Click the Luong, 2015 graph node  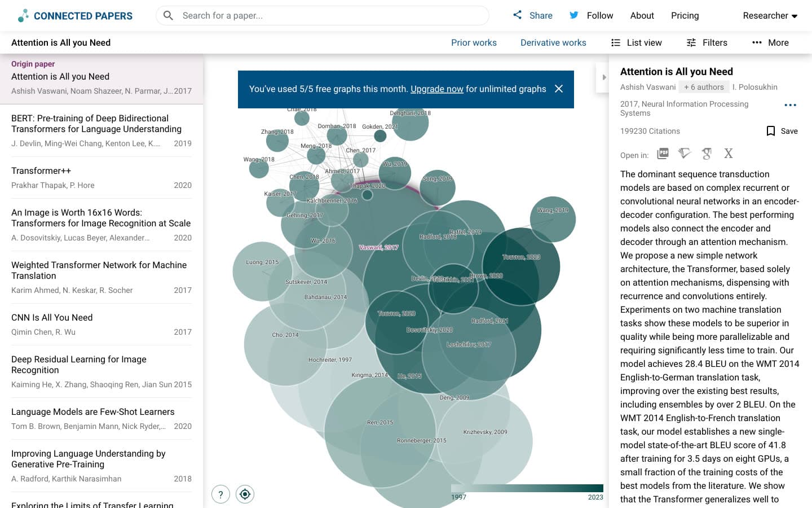262,271
